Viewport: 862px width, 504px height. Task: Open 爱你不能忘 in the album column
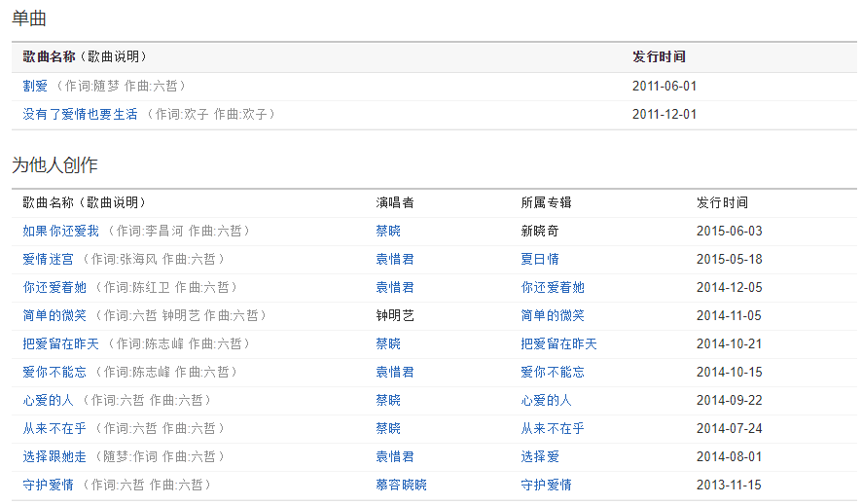(x=553, y=372)
